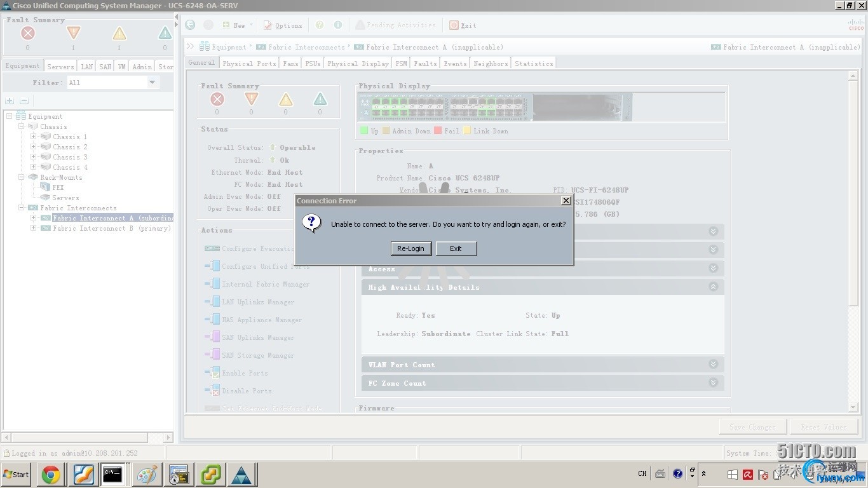The image size is (868, 488).
Task: Expand the Chassis 4 tree node
Action: click(34, 167)
